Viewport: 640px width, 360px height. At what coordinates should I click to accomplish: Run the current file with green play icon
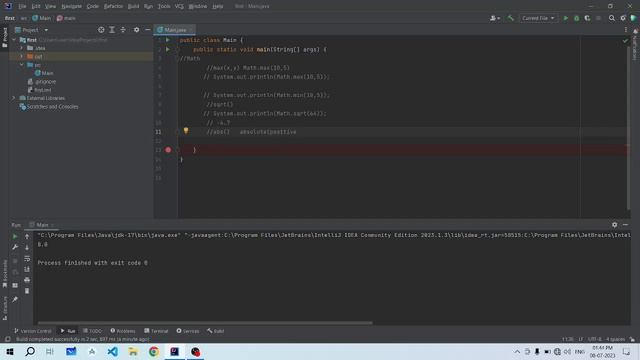coord(566,18)
